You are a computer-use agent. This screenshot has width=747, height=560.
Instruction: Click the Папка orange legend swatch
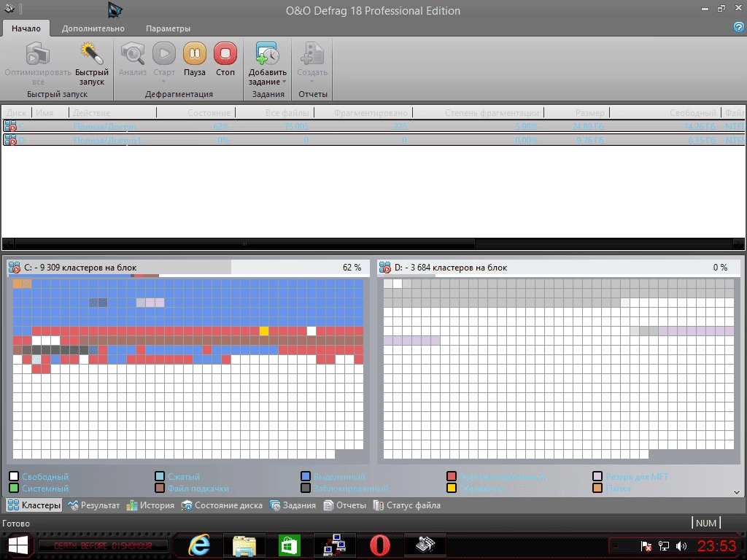point(597,488)
